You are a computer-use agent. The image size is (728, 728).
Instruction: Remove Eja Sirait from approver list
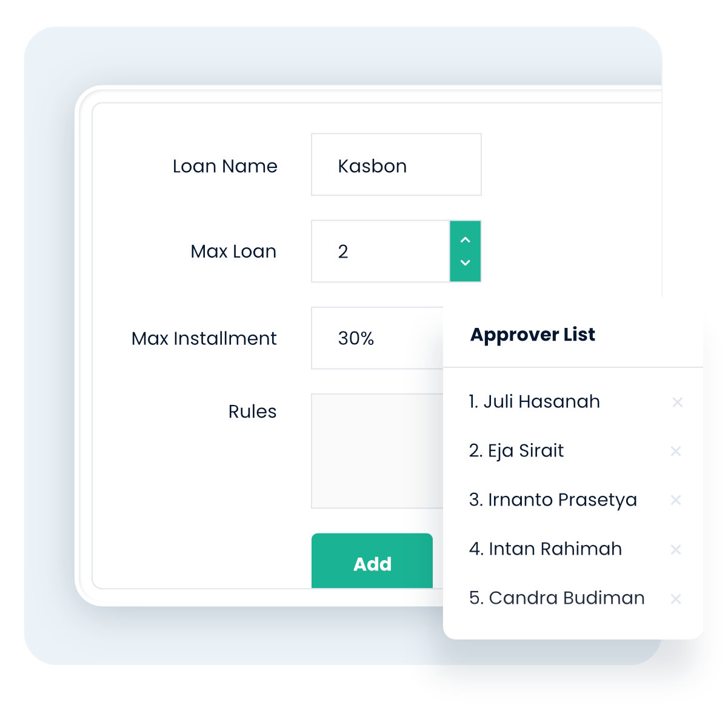[676, 451]
